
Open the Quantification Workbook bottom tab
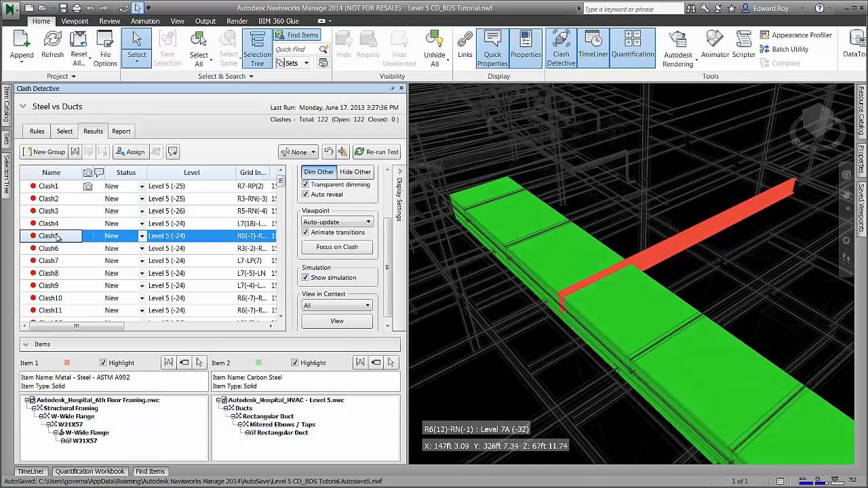pos(90,471)
